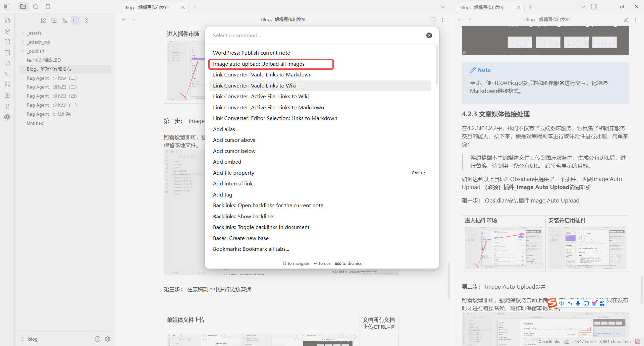
Task: Run Image auto upload: Upload all images
Action: (259, 64)
